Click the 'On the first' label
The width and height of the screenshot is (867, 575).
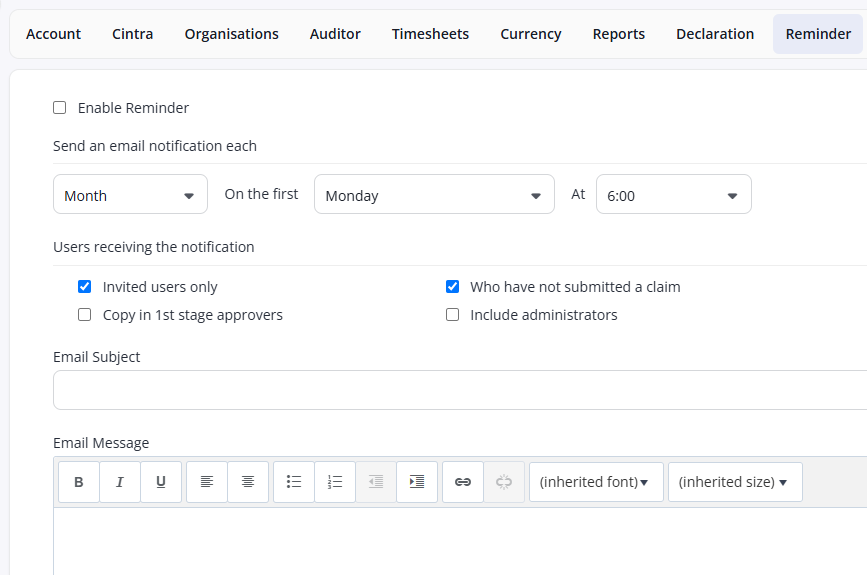[x=261, y=194]
